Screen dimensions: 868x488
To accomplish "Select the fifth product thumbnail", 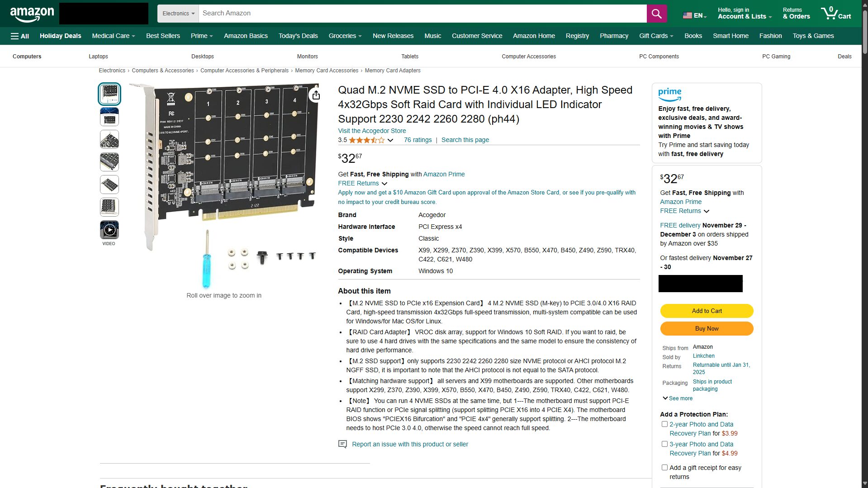I will click(x=109, y=185).
